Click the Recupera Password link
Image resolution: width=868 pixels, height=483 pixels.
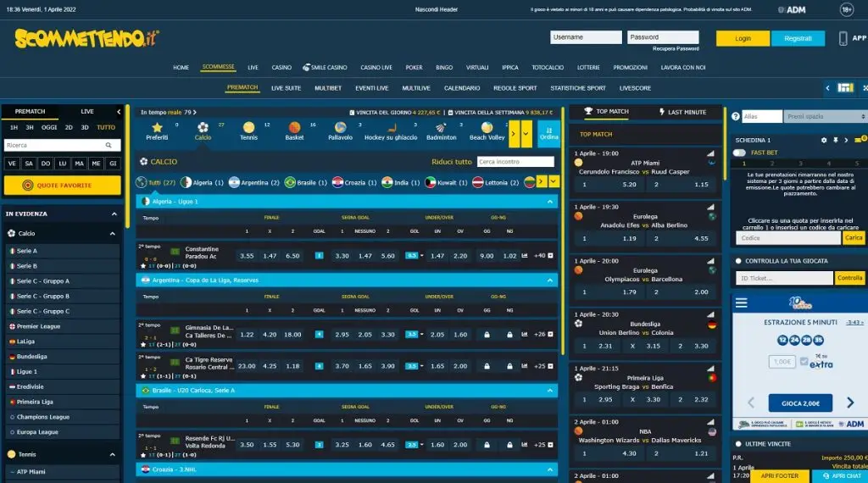coord(676,48)
